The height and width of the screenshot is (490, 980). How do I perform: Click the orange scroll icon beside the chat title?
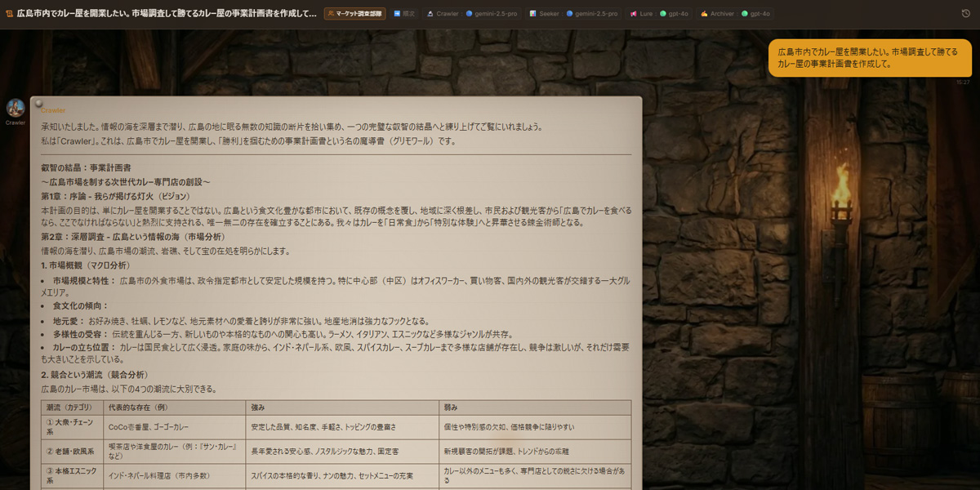[10, 12]
